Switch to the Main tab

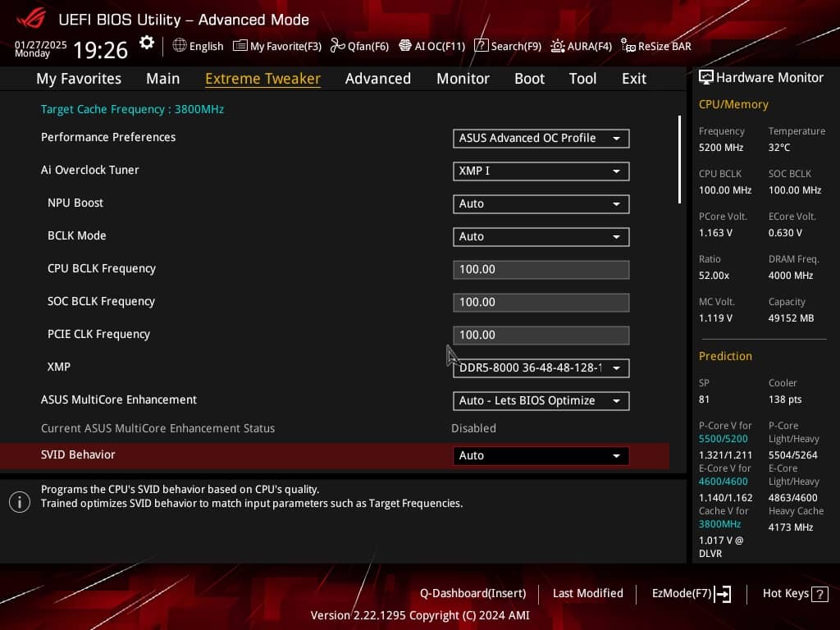[163, 79]
